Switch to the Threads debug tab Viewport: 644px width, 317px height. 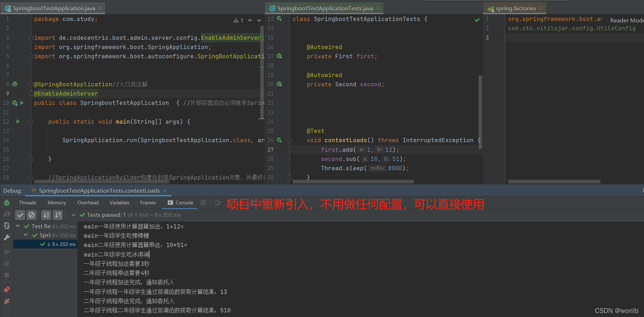pos(28,203)
